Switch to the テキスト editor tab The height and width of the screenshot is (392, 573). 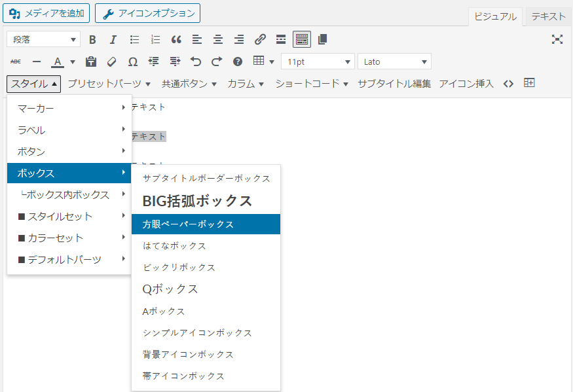coord(548,16)
